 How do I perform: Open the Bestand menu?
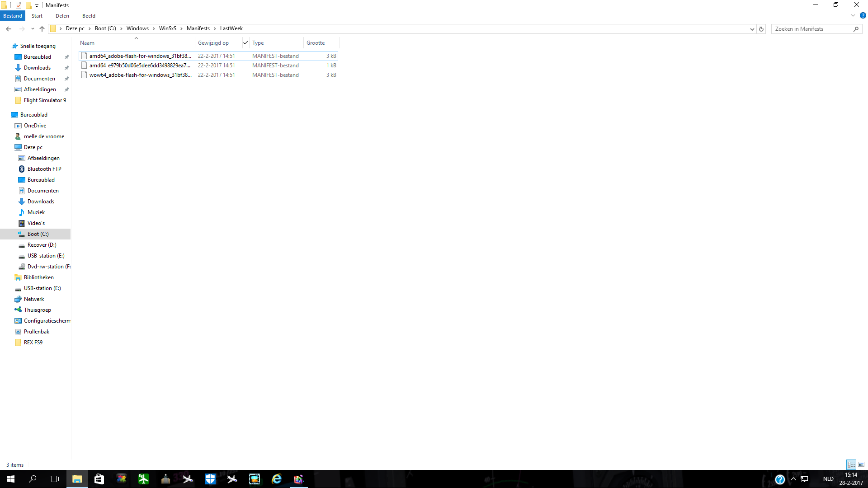point(13,16)
